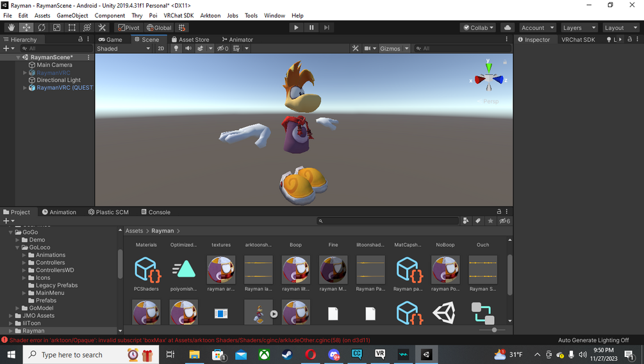
Task: Toggle scene grid visibility
Action: 236,49
